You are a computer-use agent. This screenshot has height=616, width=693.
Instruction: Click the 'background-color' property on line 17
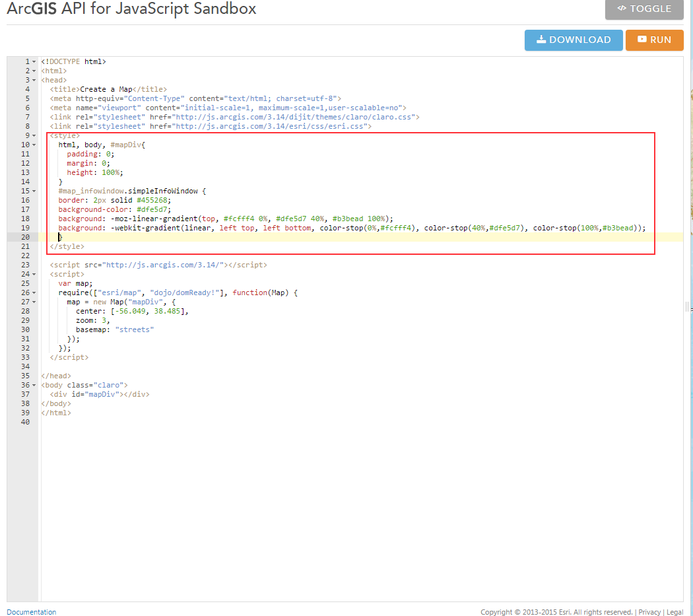(93, 209)
